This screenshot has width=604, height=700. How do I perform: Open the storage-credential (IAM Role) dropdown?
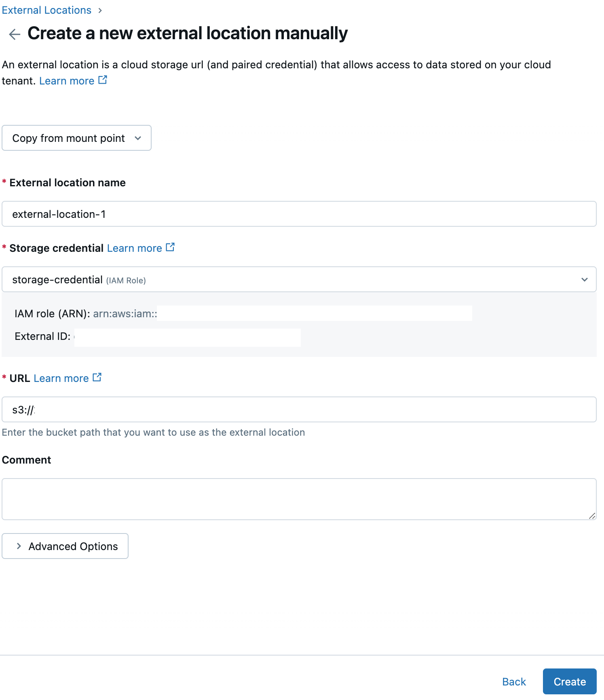coord(299,279)
